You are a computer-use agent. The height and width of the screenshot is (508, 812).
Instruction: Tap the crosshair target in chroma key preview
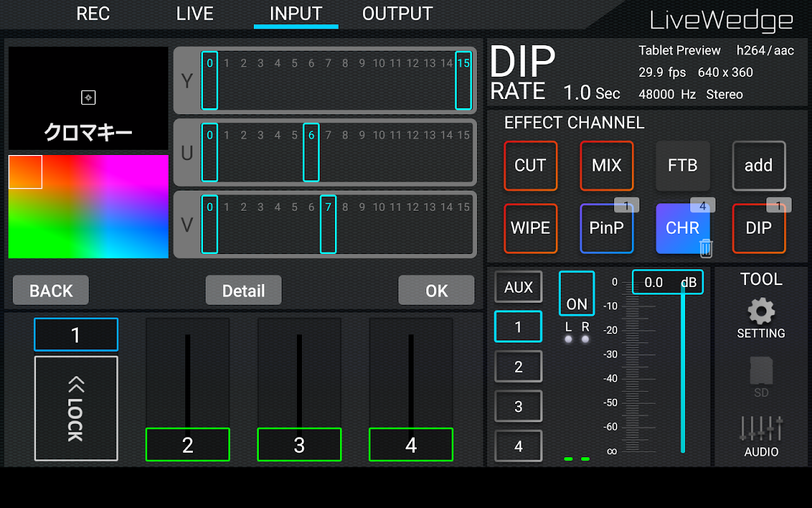(88, 97)
